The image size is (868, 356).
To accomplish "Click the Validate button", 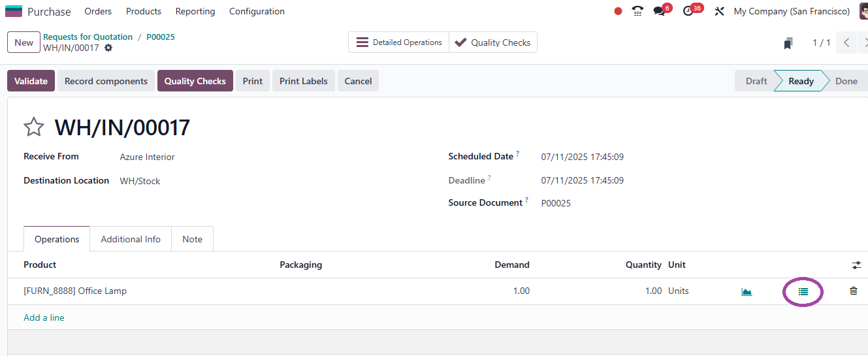I will 31,81.
